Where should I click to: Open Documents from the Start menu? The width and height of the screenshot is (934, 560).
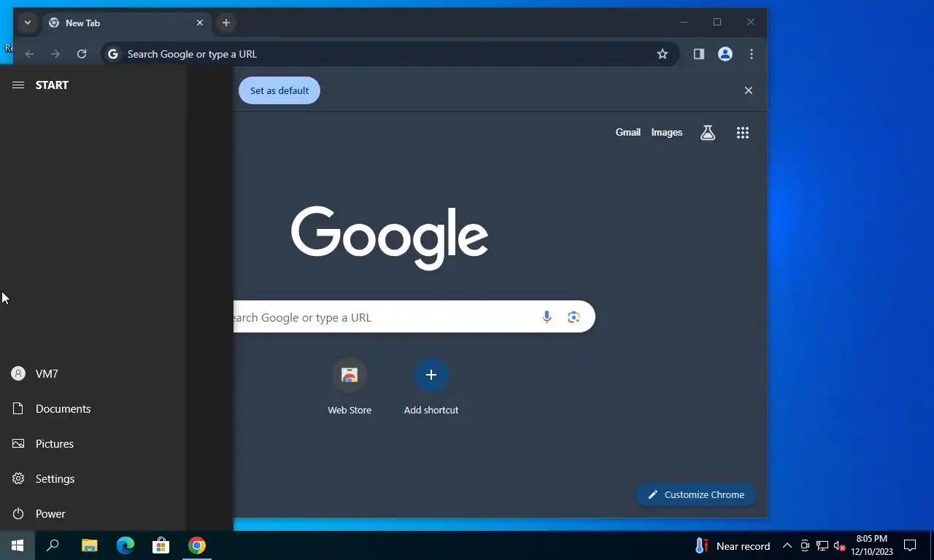click(x=93, y=408)
